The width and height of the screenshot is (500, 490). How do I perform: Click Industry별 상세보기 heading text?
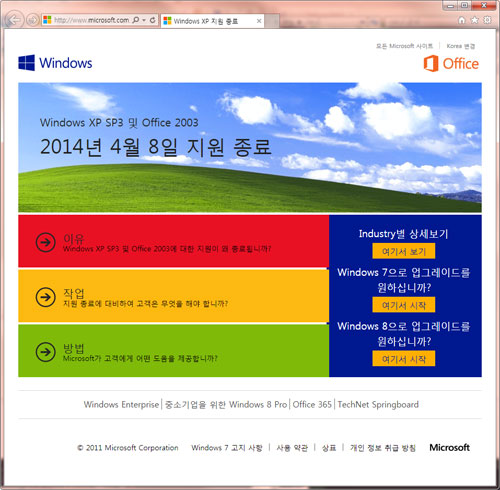coord(403,234)
